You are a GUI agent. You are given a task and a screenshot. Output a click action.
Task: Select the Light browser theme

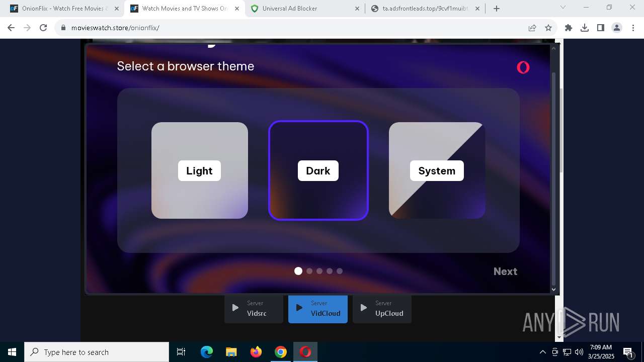pyautogui.click(x=200, y=170)
